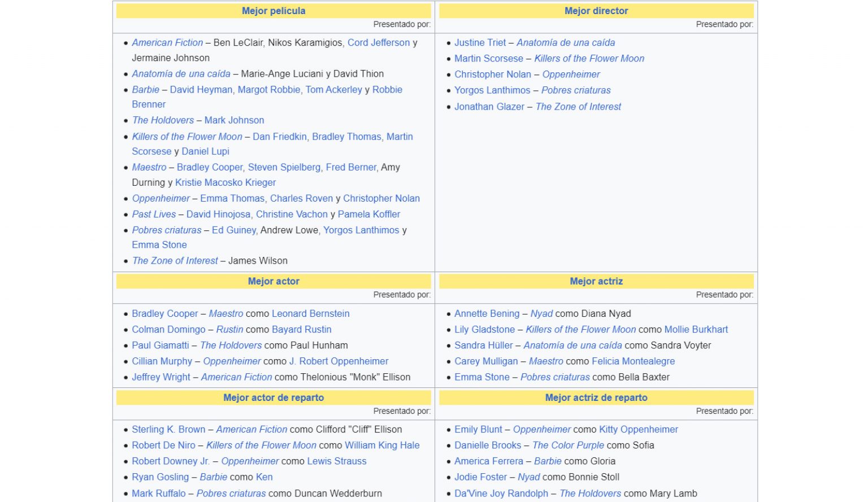This screenshot has height=502, width=868.
Task: Open the Mejor actriz heading link
Action: coord(596,281)
